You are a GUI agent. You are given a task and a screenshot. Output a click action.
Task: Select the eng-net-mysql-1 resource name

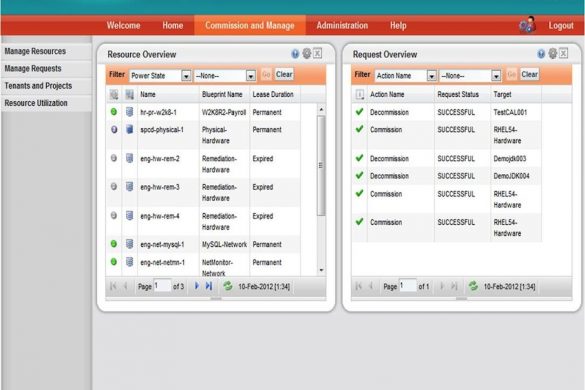click(162, 244)
